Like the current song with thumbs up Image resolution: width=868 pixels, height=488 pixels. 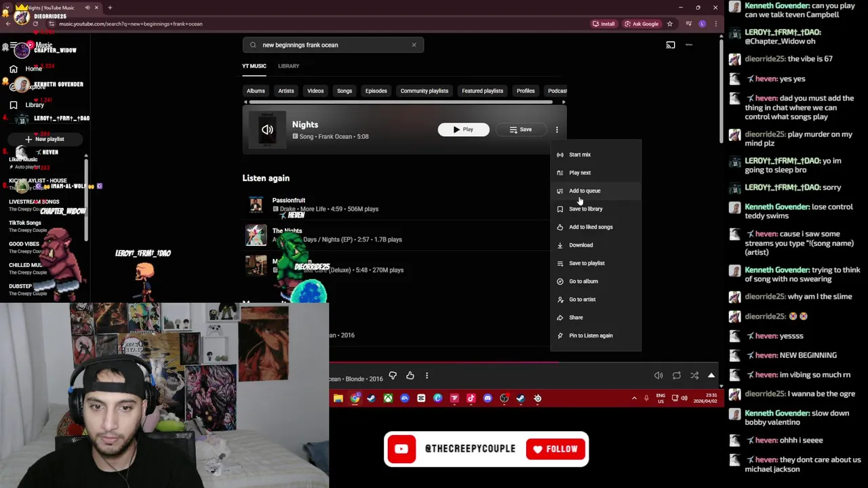pos(410,375)
